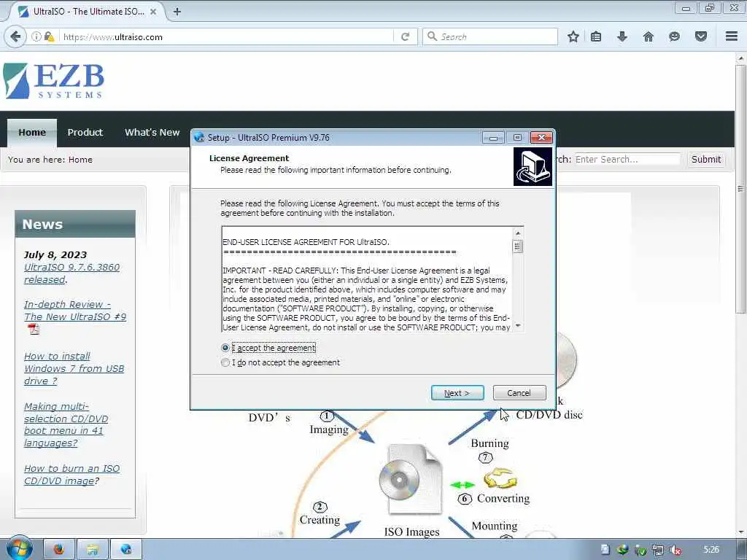Open the PDF icon under the review link

coord(34,329)
